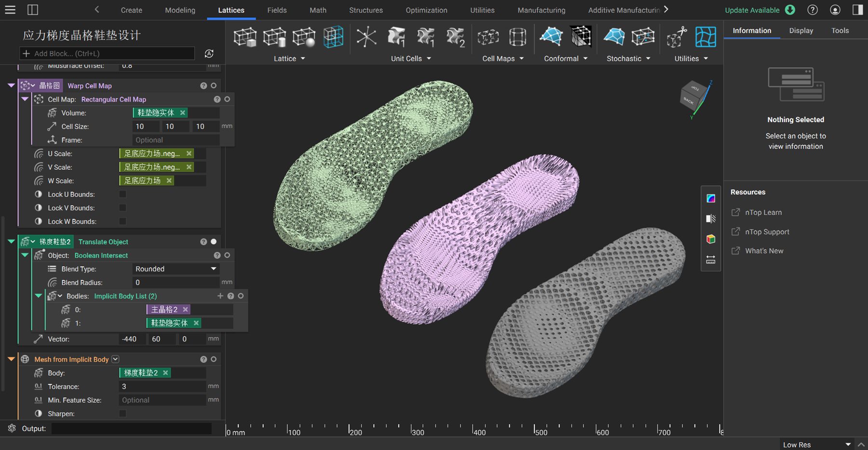868x450 pixels.
Task: Open the Low Res quality dropdown
Action: click(x=816, y=444)
